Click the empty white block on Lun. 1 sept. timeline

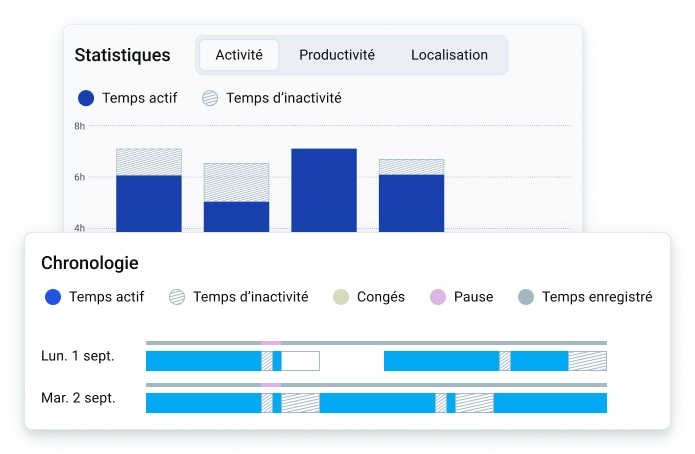coord(301,361)
